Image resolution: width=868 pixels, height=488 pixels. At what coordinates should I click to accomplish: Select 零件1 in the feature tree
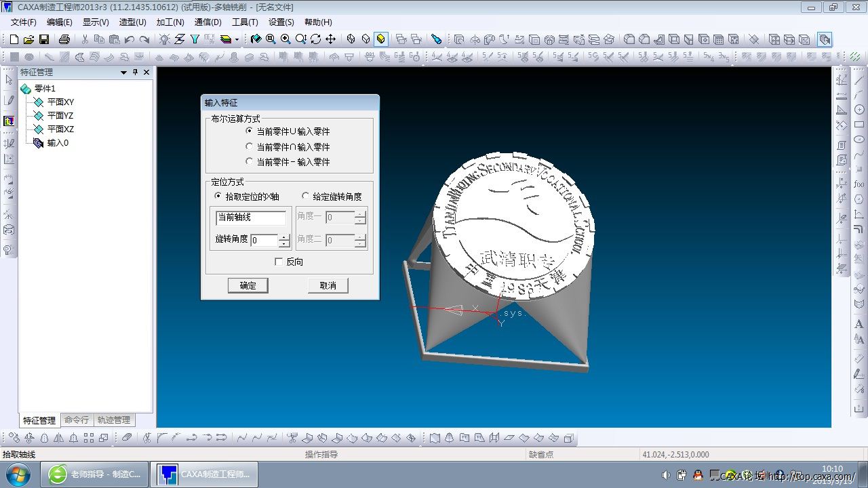45,89
